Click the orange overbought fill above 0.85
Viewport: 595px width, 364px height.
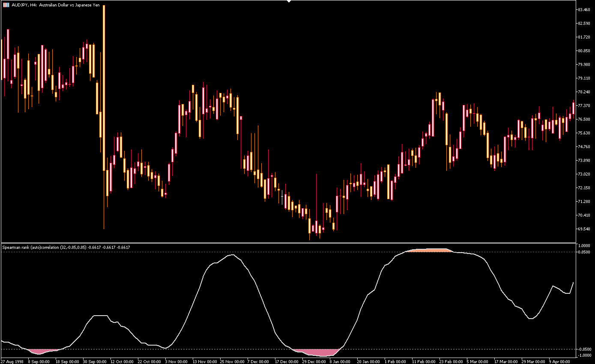click(428, 250)
